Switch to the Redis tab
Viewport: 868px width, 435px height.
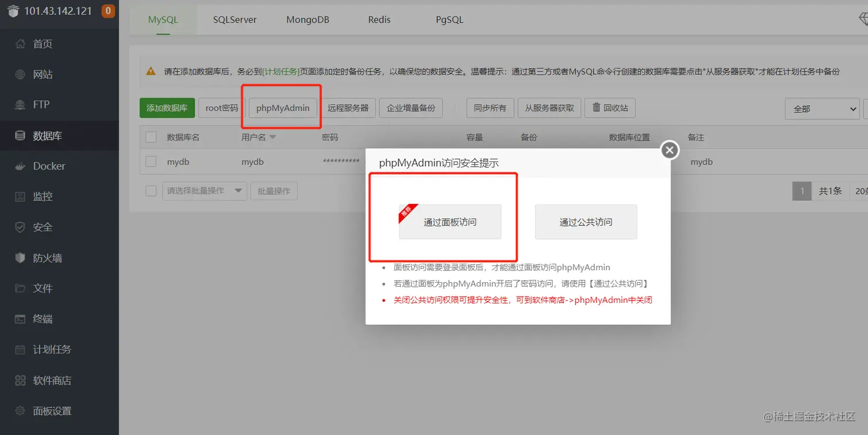click(x=379, y=20)
